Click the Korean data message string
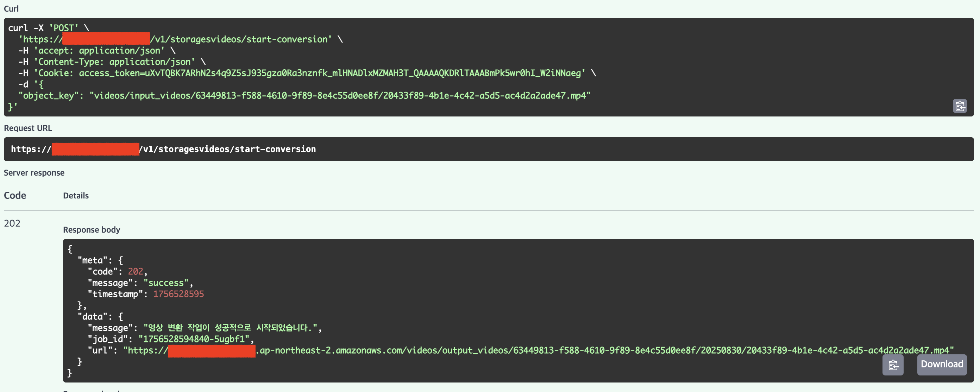Viewport: 980px width, 392px height. point(232,328)
